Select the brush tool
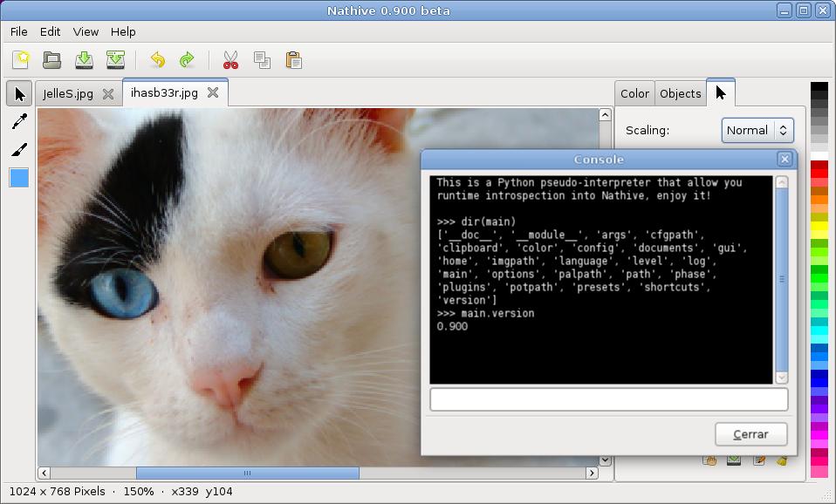Image resolution: width=836 pixels, height=504 pixels. pyautogui.click(x=19, y=150)
